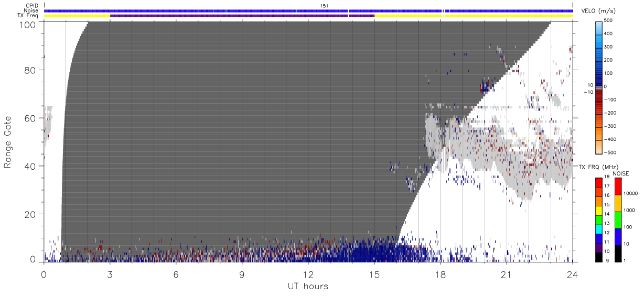
Task: Click the purple segment of the TX FRQ color bar
Action: [x=598, y=248]
